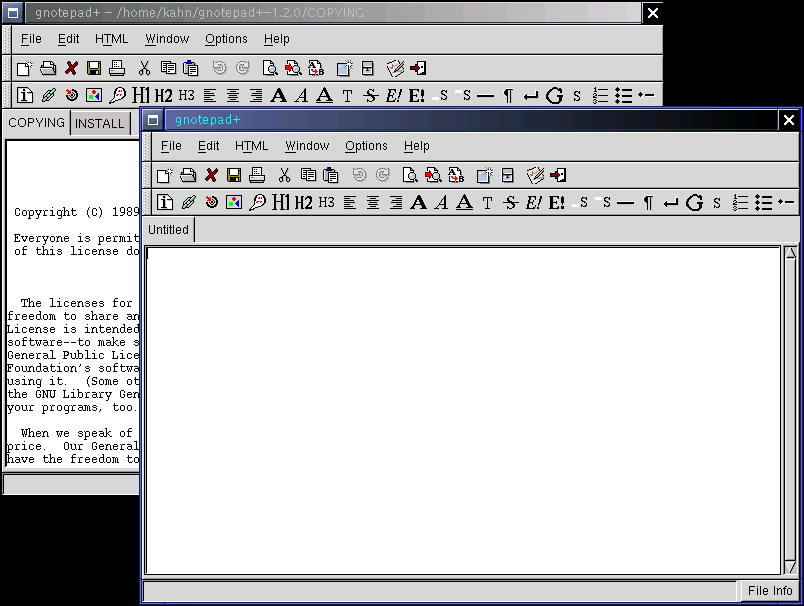Insert image tag icon in front window

point(234,203)
